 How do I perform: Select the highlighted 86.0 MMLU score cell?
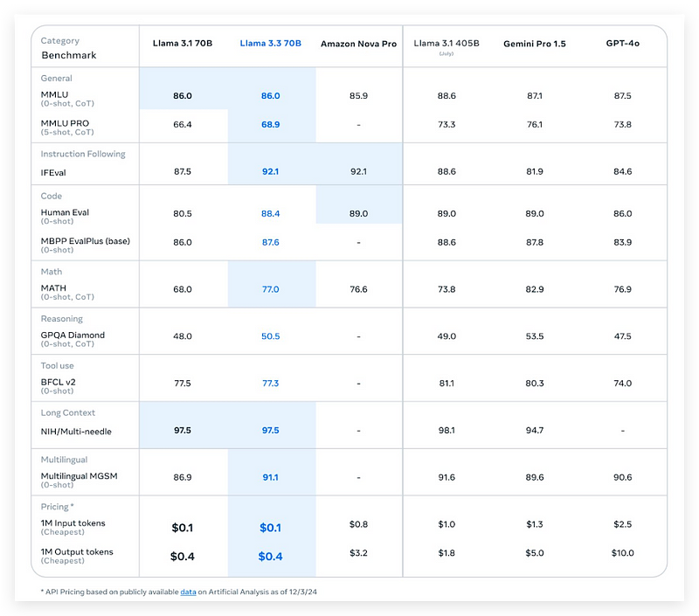pyautogui.click(x=183, y=94)
